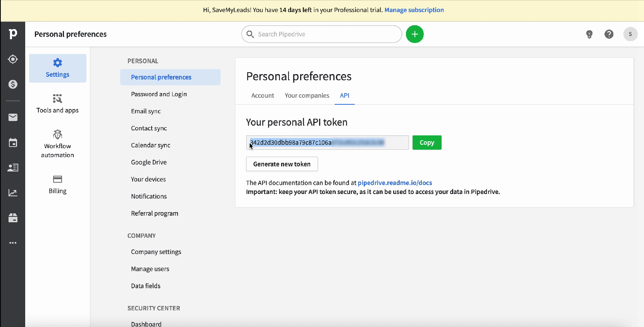The width and height of the screenshot is (644, 327).
Task: Open the pipedrive.readme.io/docs link
Action: [x=395, y=183]
